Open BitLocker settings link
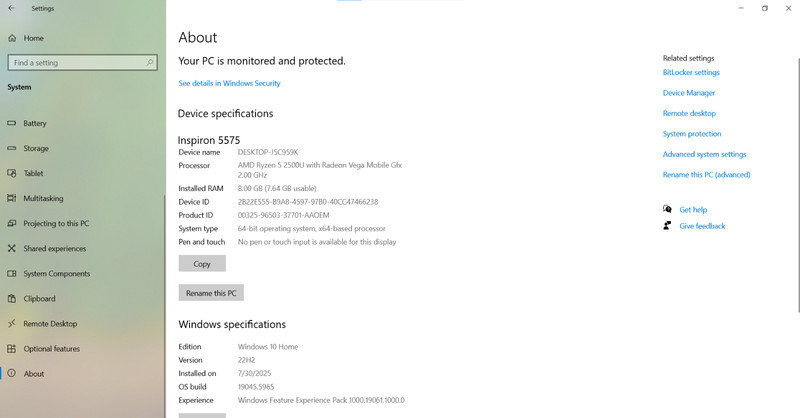Screen dimensions: 800x418 tap(691, 72)
